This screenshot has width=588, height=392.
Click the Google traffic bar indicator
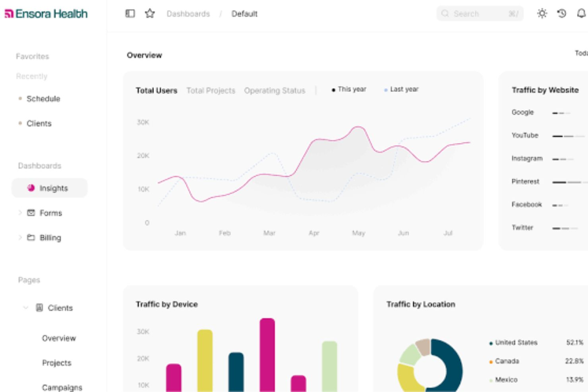[x=561, y=113]
